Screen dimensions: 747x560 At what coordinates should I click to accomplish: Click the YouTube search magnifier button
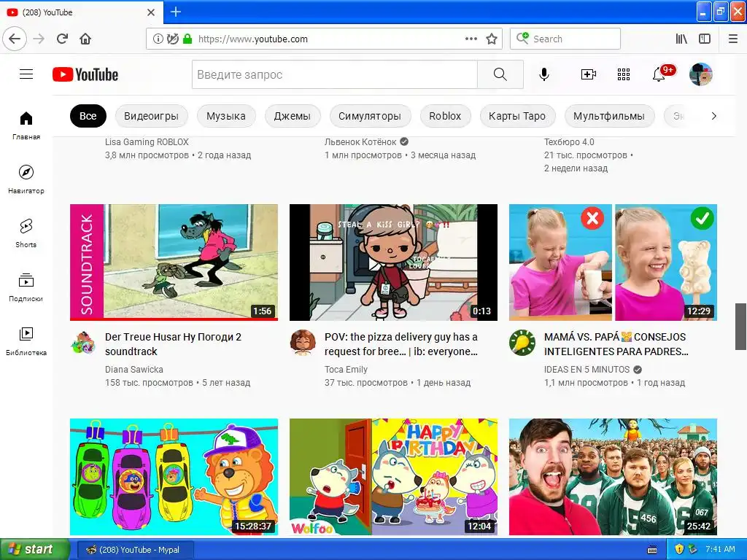500,74
